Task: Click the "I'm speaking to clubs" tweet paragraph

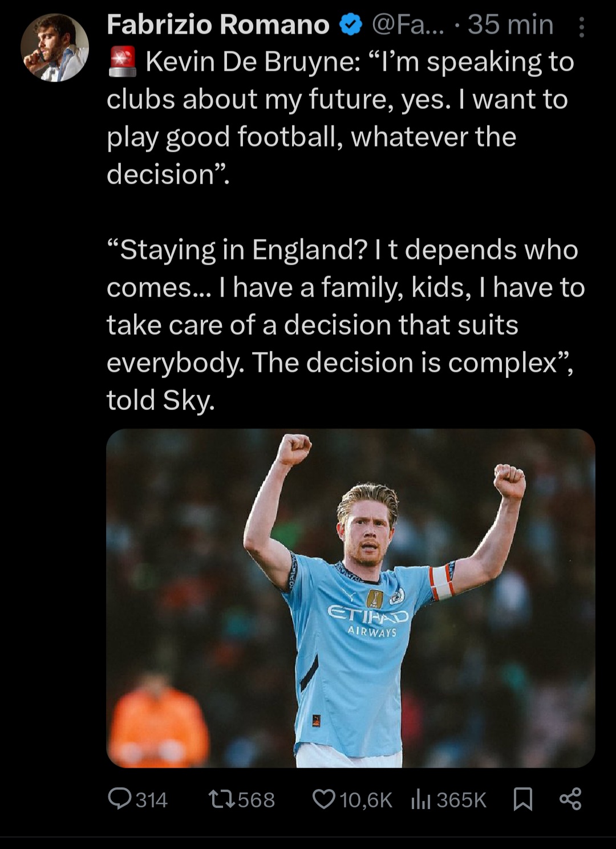Action: tap(339, 118)
